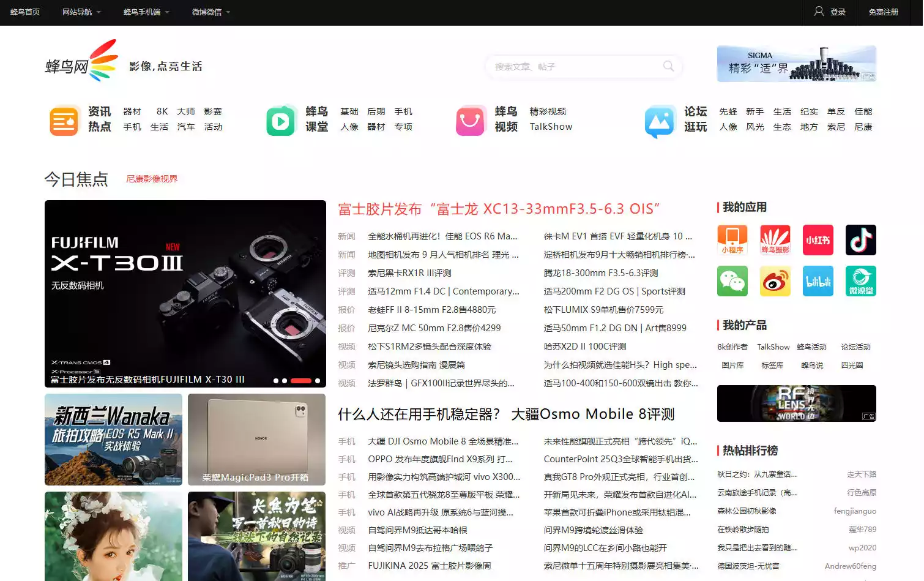Open the 新西兰Wanaka travel thumbnail

point(114,440)
